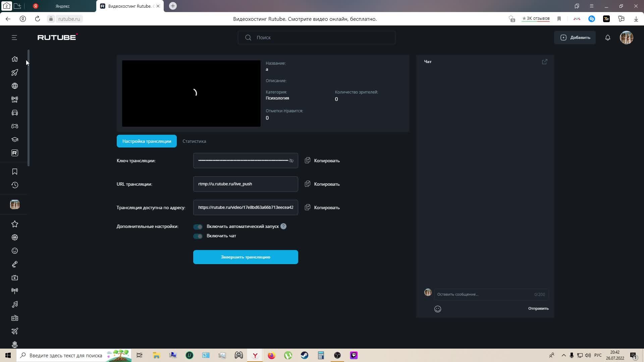
Task: Copy the URL трансляции value
Action: 322,184
